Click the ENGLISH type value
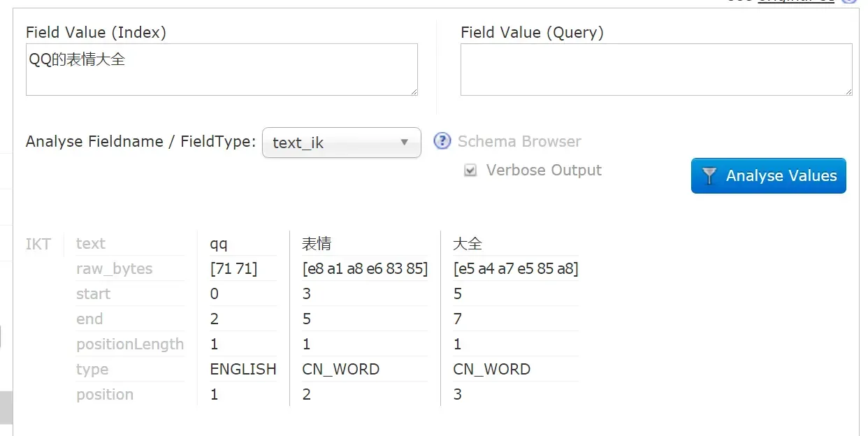This screenshot has width=868, height=436. tap(243, 369)
